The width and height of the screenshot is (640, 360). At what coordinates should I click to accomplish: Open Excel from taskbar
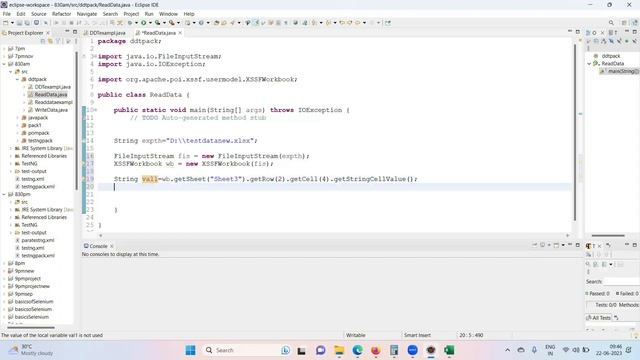point(449,350)
